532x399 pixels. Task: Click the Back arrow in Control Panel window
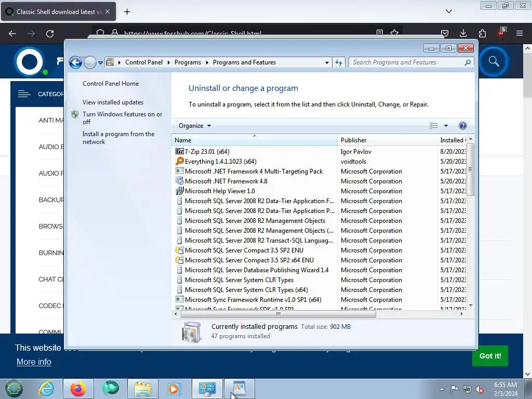[75, 62]
